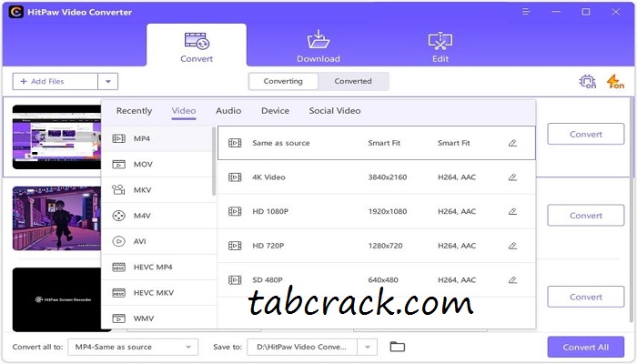Edit the HD 1080P preset settings

[x=512, y=211]
